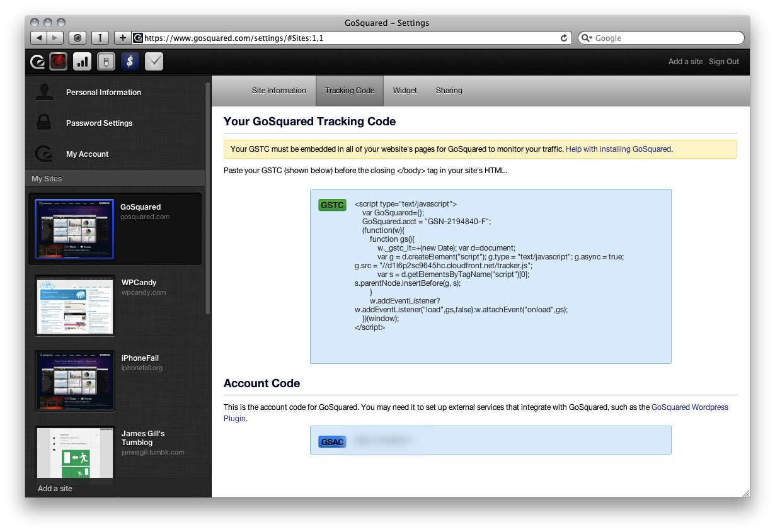Click the Password Settings padlock icon
This screenshot has height=532, width=775.
[44, 123]
